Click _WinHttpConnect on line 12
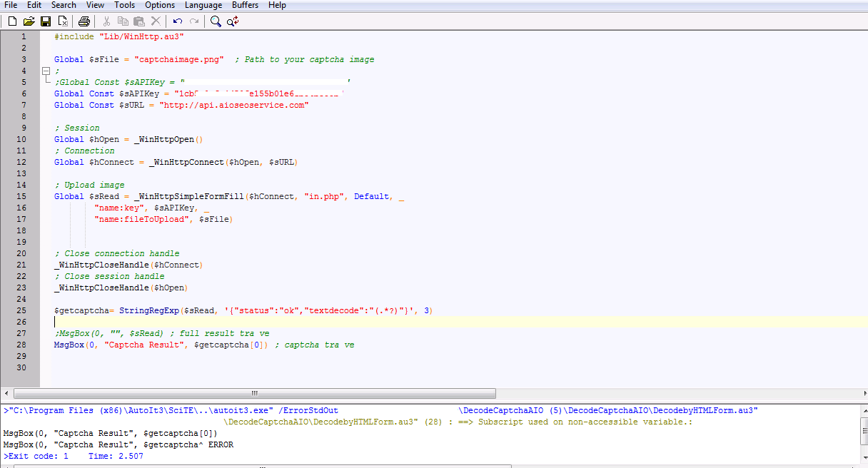 pos(187,162)
